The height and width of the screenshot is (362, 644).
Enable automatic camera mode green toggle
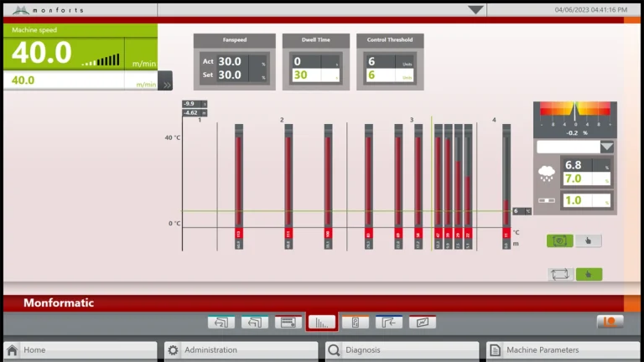(x=559, y=240)
